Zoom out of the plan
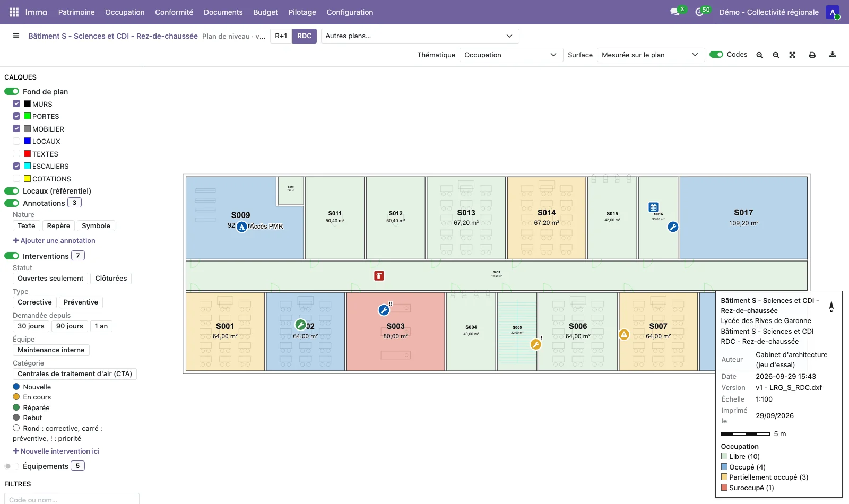 [776, 55]
